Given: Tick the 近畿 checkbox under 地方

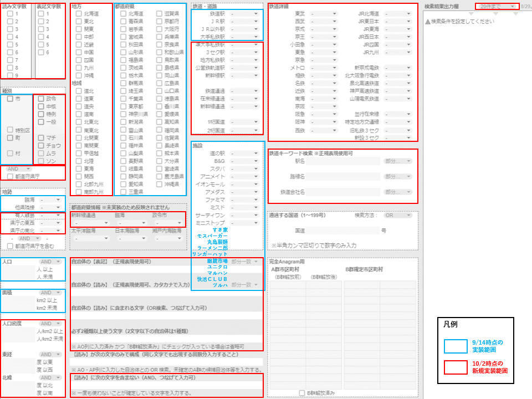Looking at the screenshot, I should click(x=79, y=44).
